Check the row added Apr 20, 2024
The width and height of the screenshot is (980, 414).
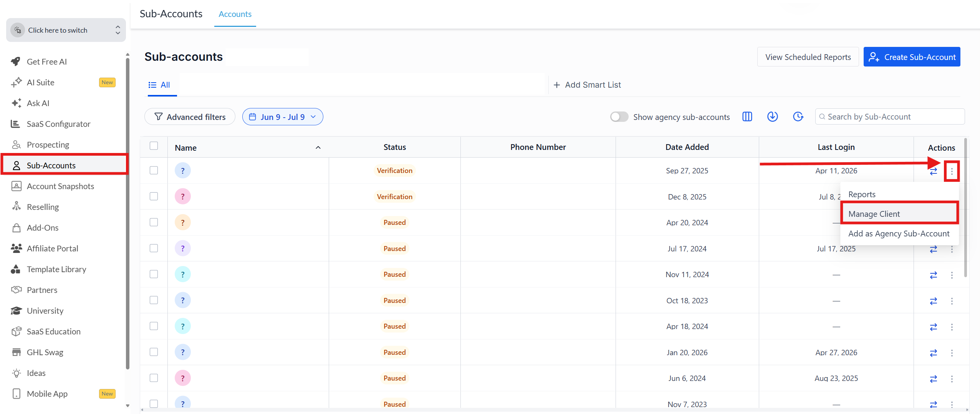154,222
